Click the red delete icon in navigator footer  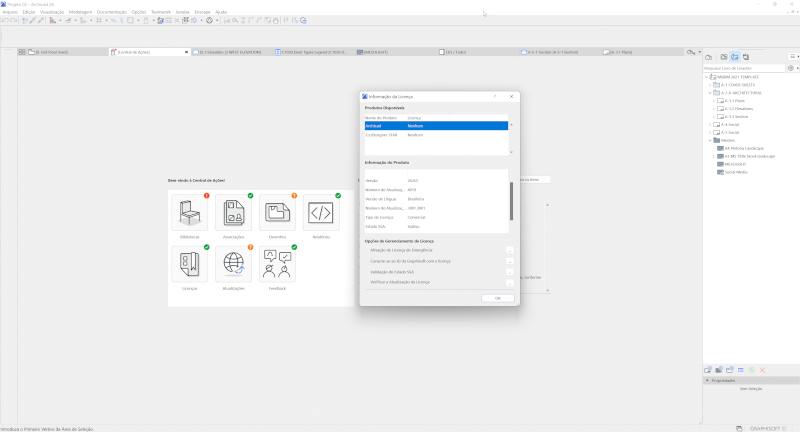point(763,370)
